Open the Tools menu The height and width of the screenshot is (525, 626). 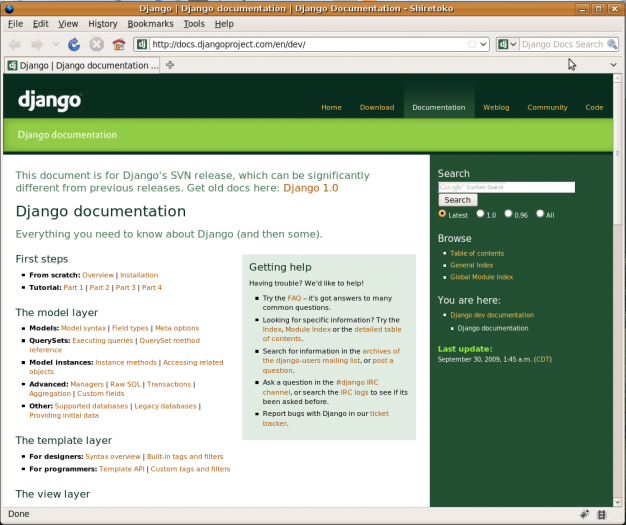194,24
